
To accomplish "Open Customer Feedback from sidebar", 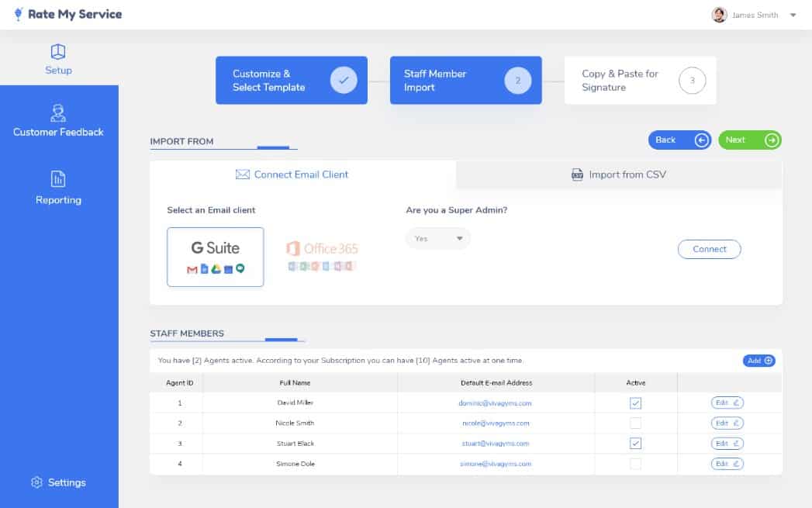I will (58, 114).
